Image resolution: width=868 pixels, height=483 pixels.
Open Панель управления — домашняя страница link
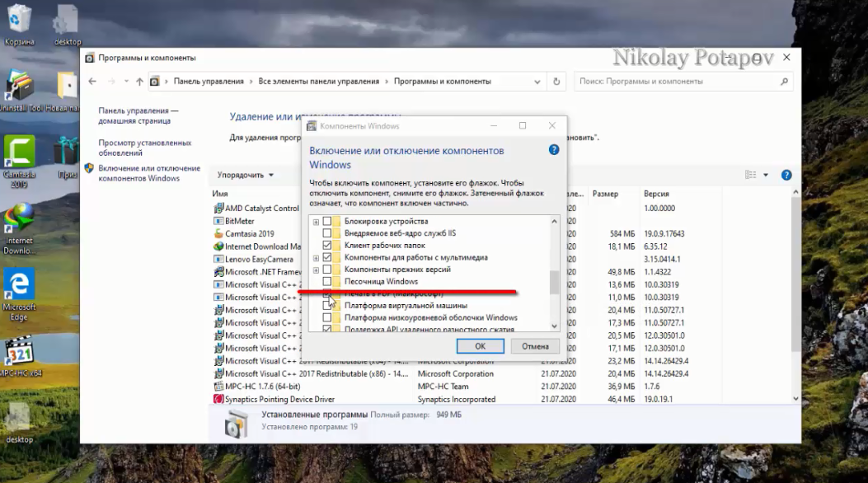[x=138, y=115]
